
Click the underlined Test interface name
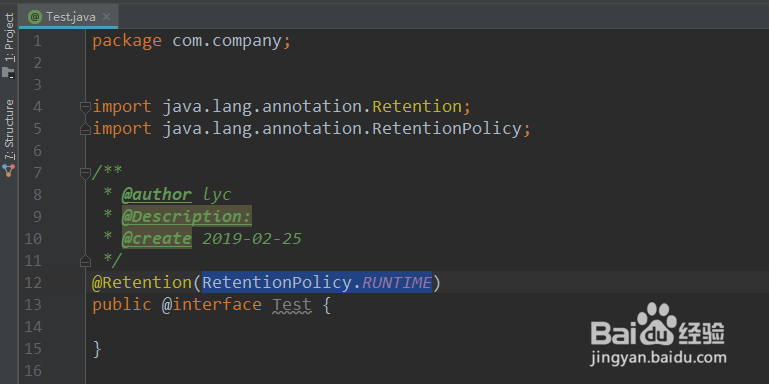[292, 305]
